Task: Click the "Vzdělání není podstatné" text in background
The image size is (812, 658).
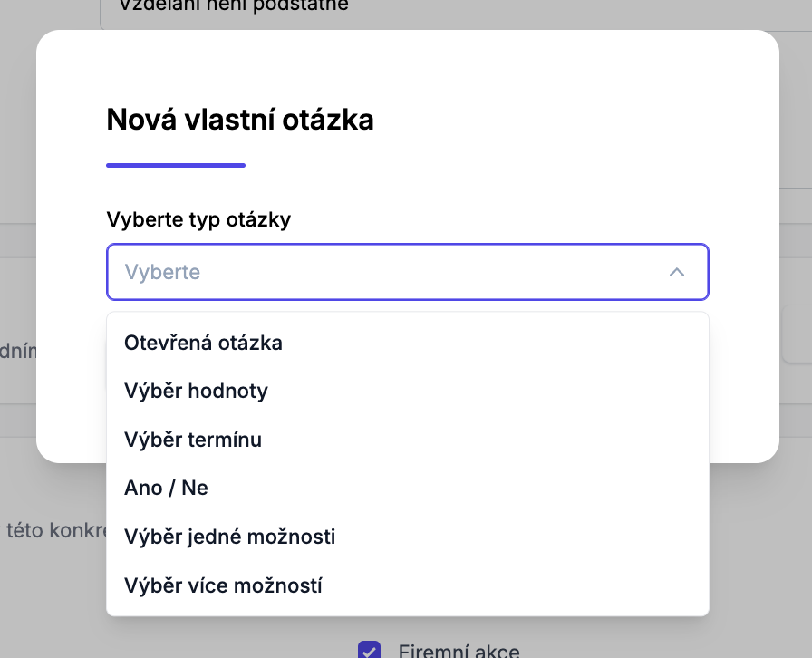Action: pyautogui.click(x=232, y=6)
